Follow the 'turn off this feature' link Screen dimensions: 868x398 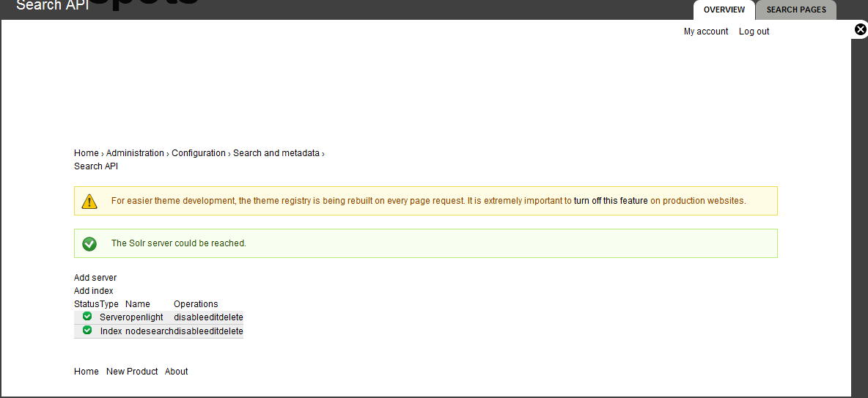pos(611,201)
